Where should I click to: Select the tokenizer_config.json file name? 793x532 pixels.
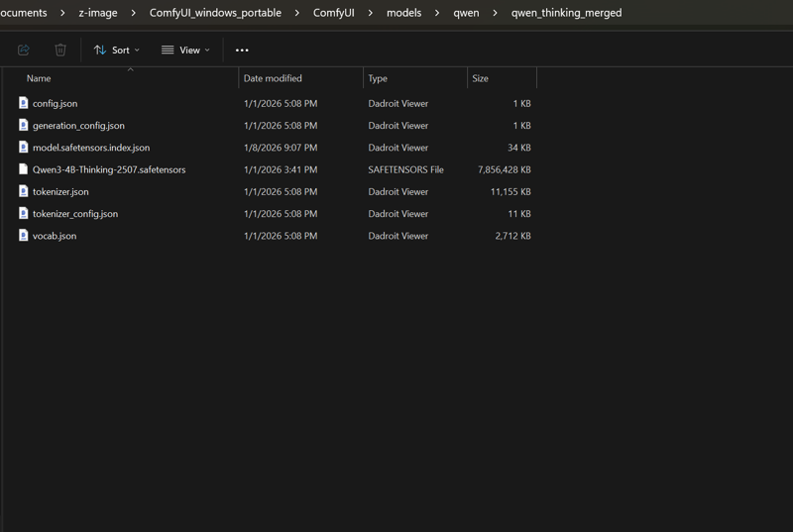[75, 214]
